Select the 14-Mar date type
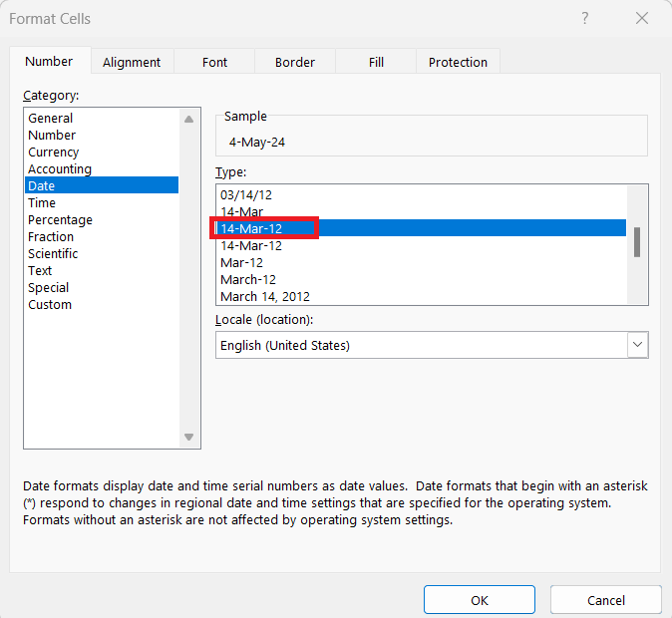672x618 pixels. (x=422, y=211)
